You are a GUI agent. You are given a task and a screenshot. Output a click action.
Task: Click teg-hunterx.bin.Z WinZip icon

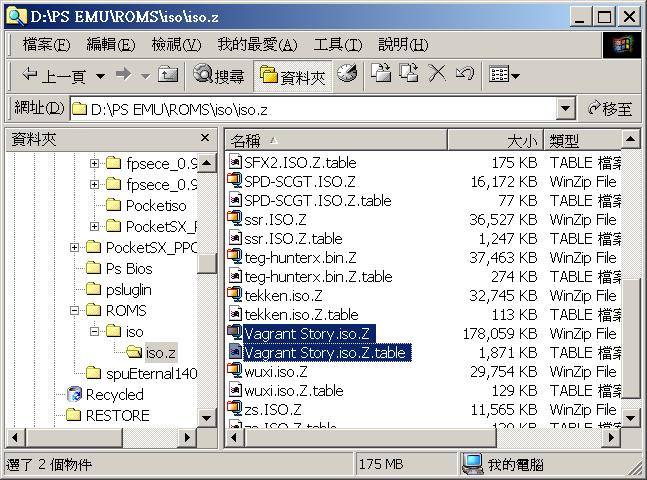[235, 256]
